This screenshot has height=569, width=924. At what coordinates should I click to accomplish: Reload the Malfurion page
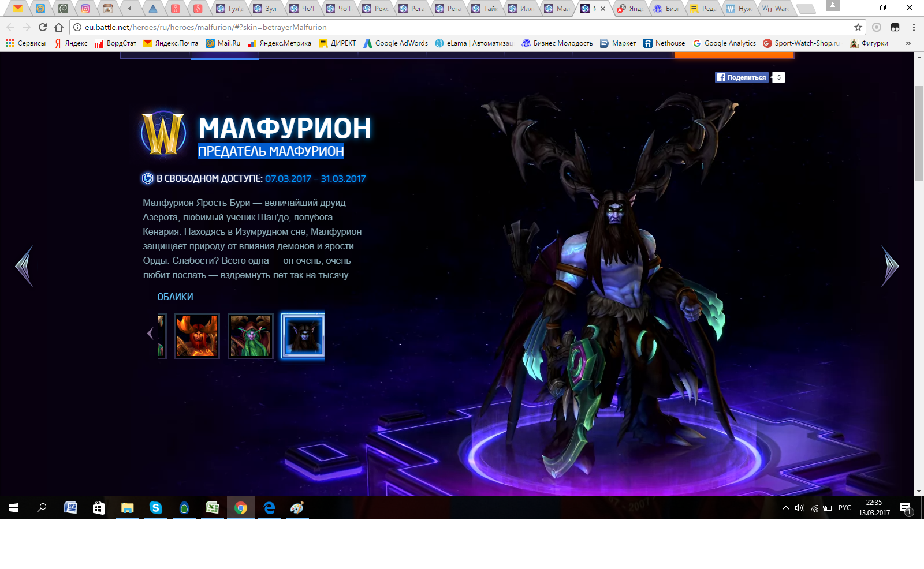point(43,27)
